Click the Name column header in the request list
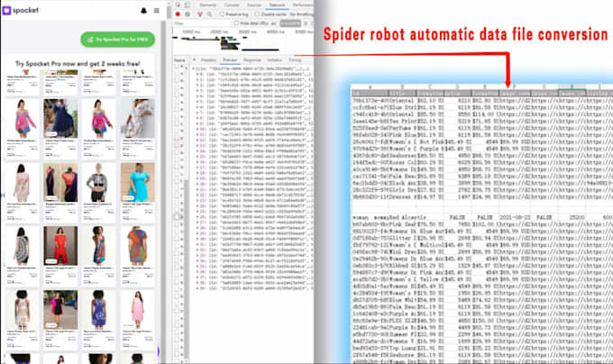The width and height of the screenshot is (613, 364). click(179, 60)
